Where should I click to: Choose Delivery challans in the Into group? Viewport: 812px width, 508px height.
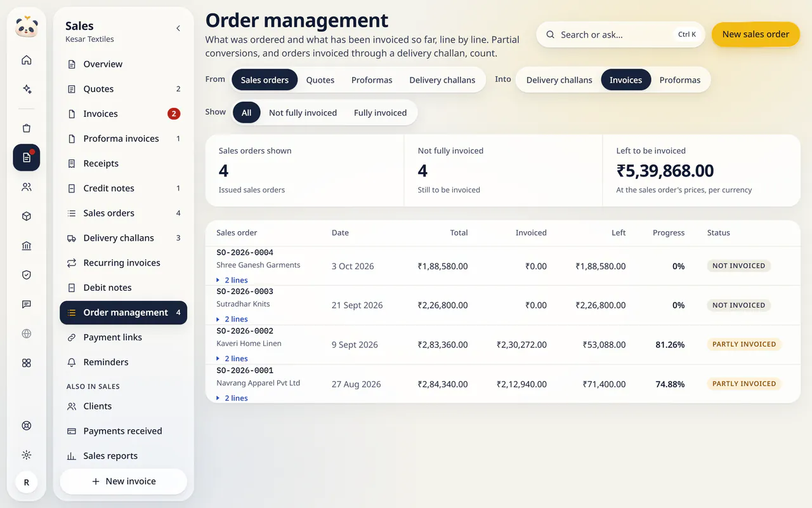pos(559,80)
